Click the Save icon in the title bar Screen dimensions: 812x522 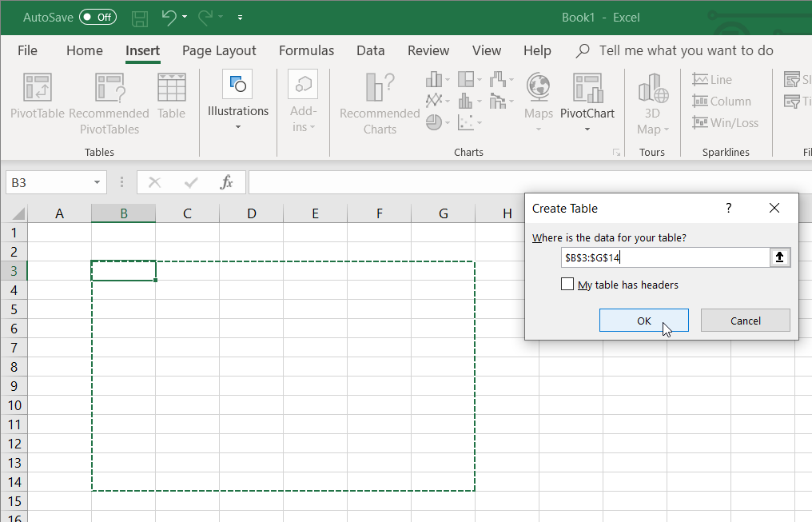pos(140,18)
